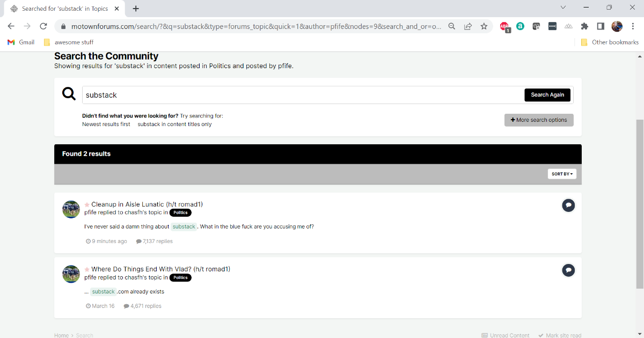Expand More search options

[539, 120]
